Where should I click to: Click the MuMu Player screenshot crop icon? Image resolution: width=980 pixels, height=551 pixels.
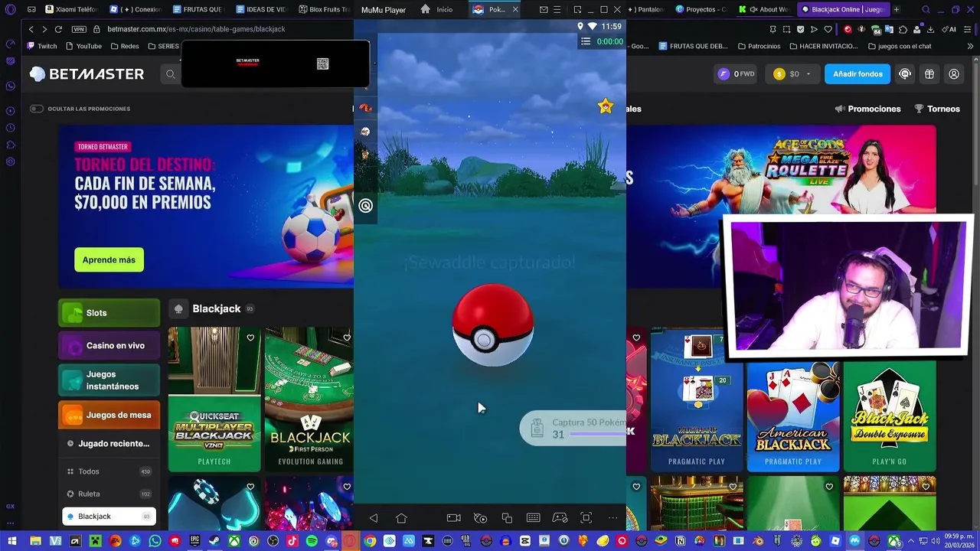(586, 518)
